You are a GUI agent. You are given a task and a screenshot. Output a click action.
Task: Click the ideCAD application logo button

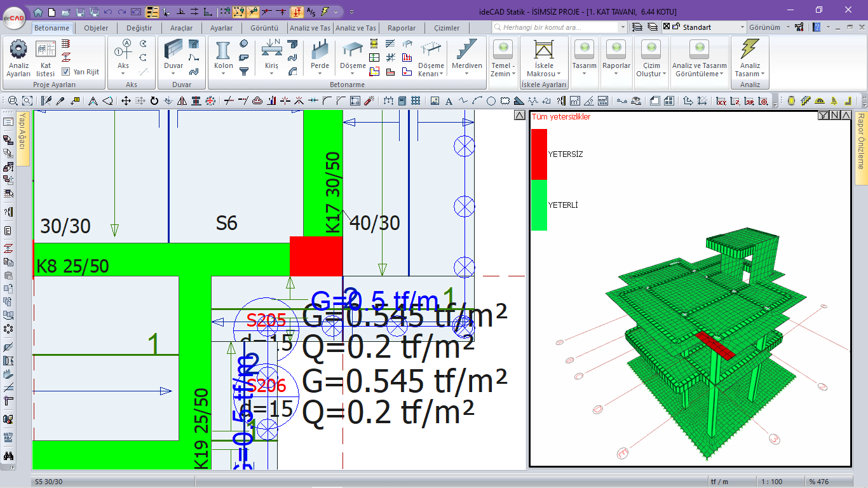13,17
